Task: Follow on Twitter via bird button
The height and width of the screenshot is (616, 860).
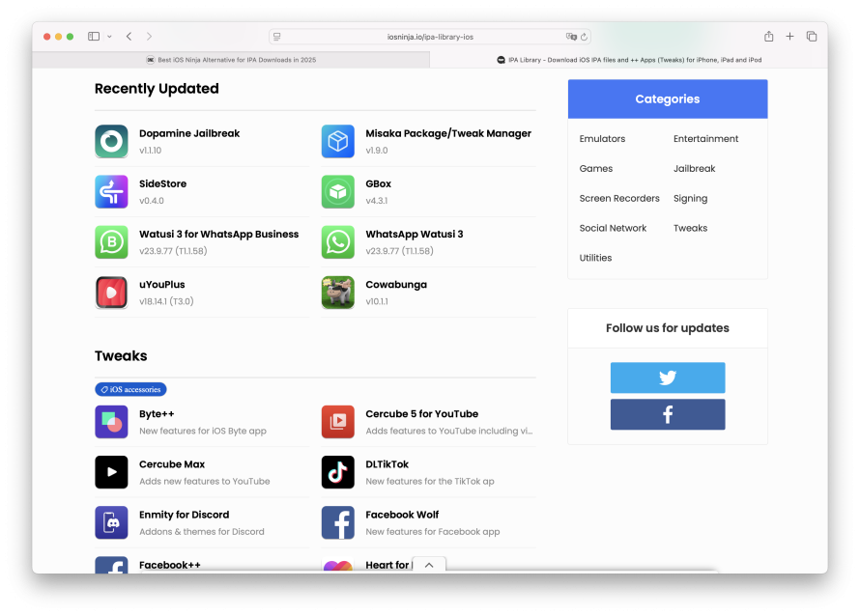Action: (668, 378)
